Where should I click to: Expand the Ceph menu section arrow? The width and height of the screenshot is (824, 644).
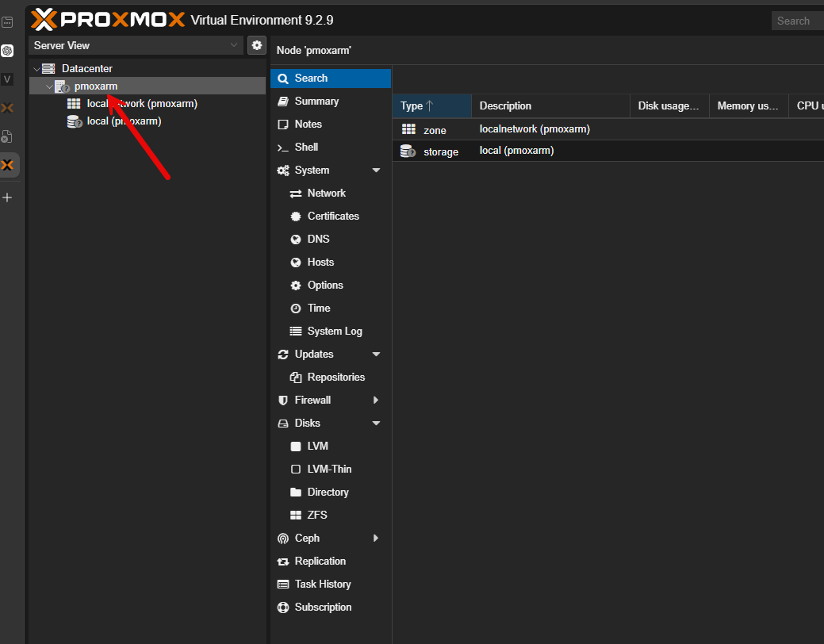376,538
